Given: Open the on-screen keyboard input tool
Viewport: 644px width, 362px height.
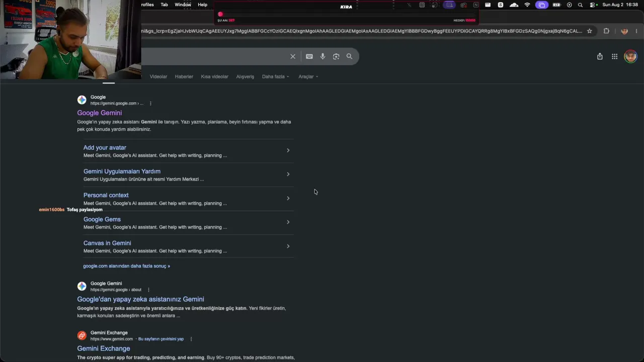Looking at the screenshot, I should (x=309, y=56).
